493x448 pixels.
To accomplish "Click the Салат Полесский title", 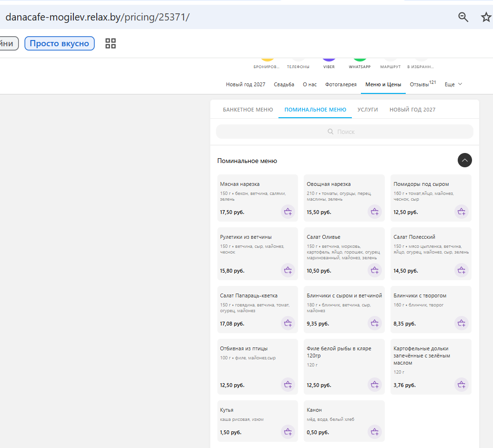I will (414, 237).
